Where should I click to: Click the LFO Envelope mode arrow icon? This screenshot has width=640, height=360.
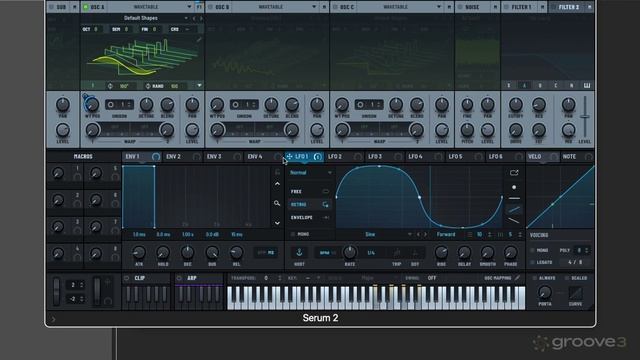tap(326, 218)
